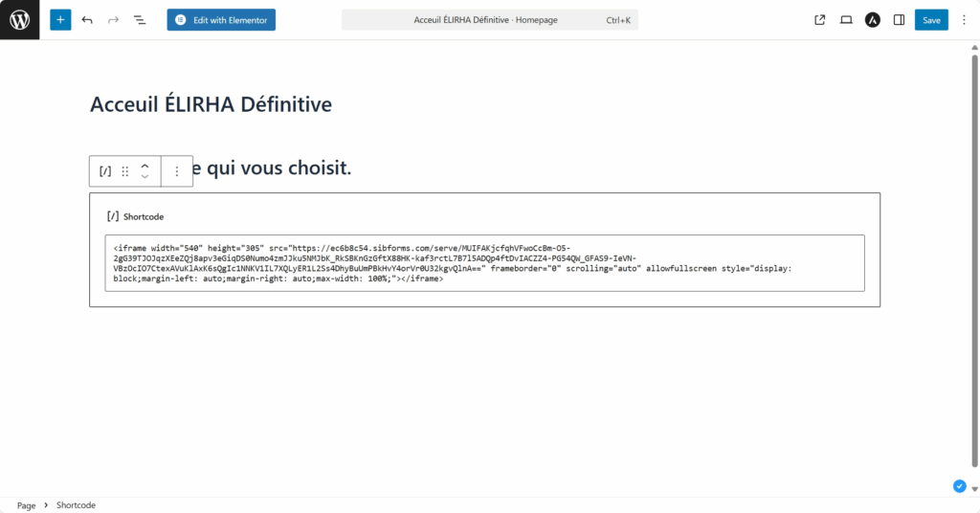View page in new tab icon

(820, 19)
